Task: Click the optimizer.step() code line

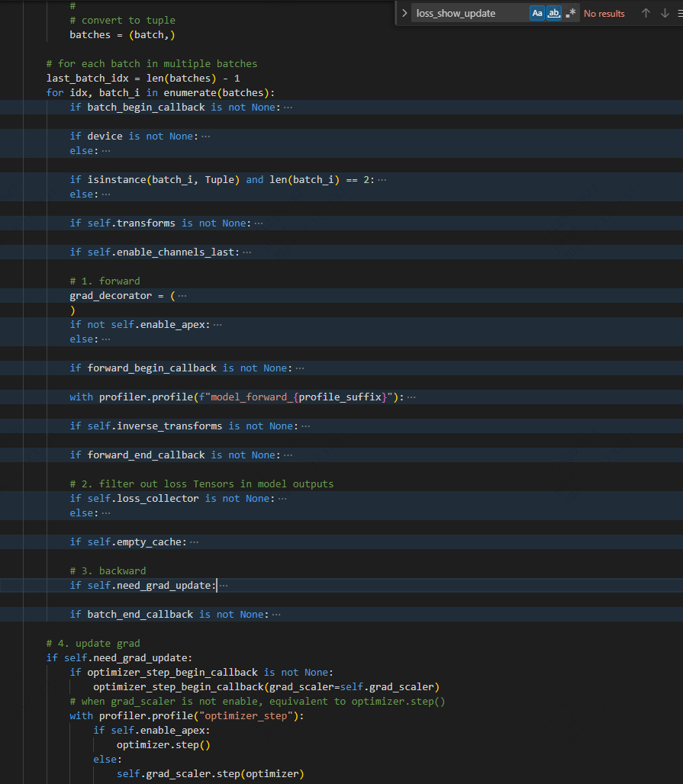Action: 163,745
